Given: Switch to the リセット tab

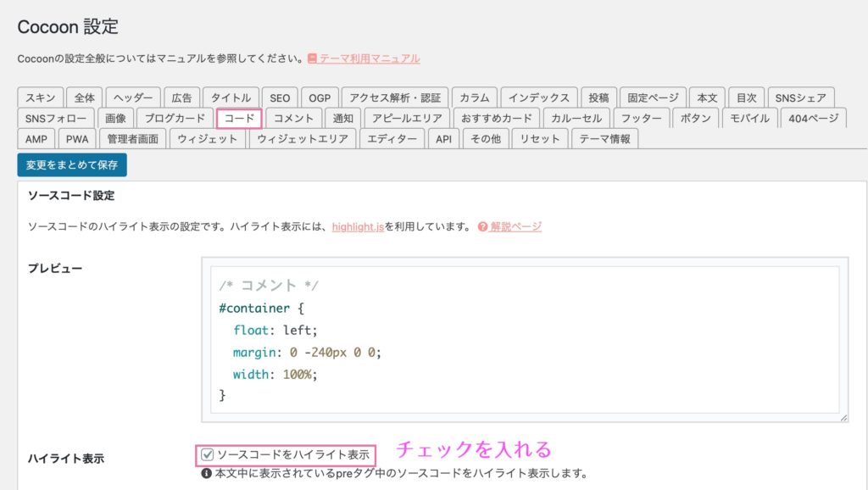Looking at the screenshot, I should [x=540, y=138].
